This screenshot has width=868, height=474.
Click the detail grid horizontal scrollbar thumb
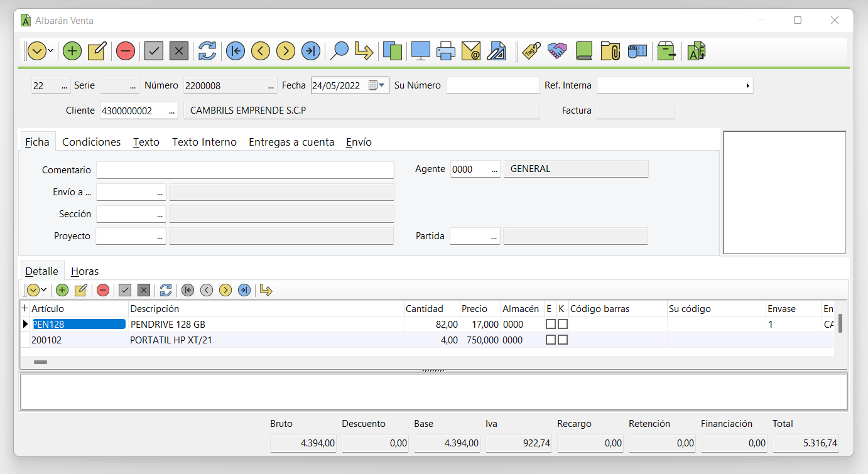pyautogui.click(x=40, y=362)
